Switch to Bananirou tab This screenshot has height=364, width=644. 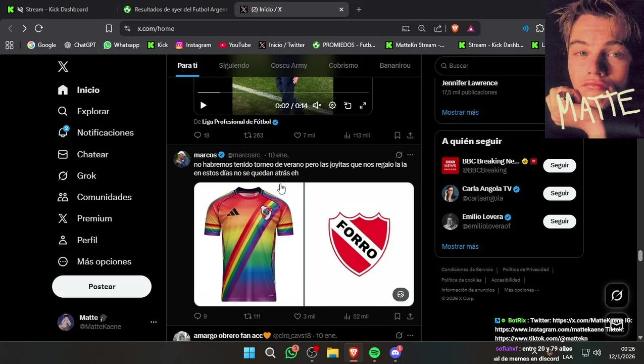click(x=395, y=65)
